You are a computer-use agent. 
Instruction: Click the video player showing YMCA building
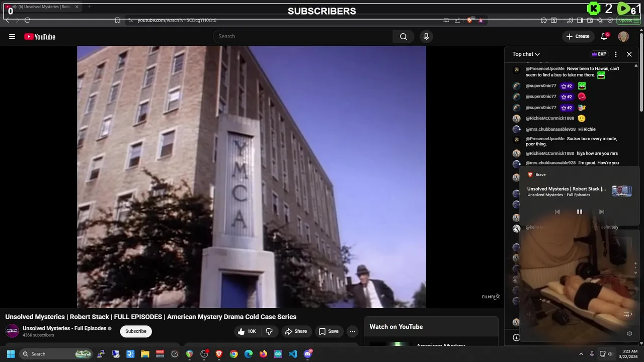tap(251, 176)
